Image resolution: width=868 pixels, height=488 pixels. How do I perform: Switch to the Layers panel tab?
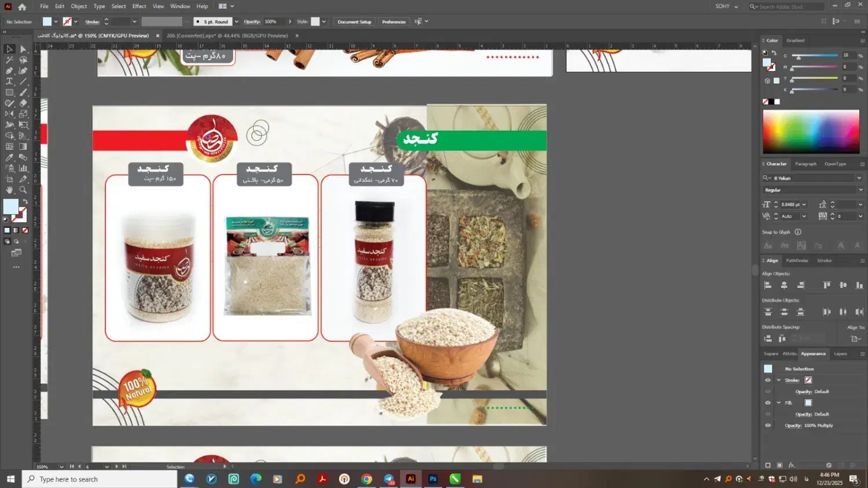click(x=840, y=354)
